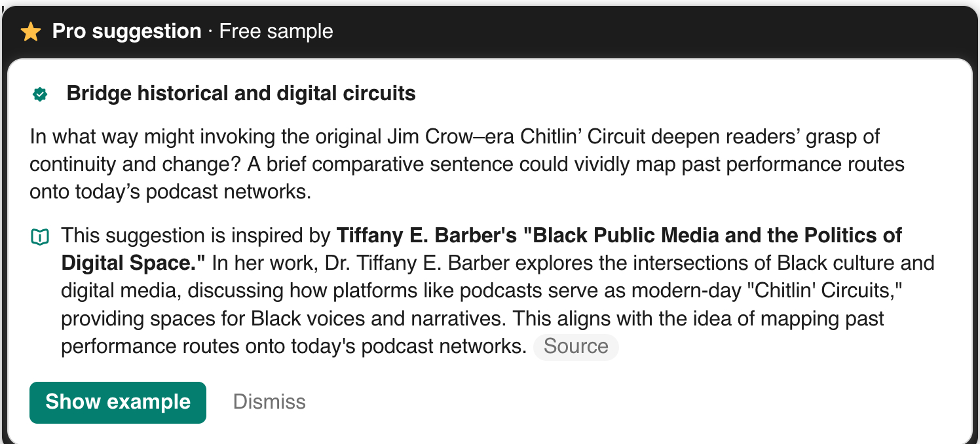
Task: Click the "Free sample" label
Action: click(276, 31)
